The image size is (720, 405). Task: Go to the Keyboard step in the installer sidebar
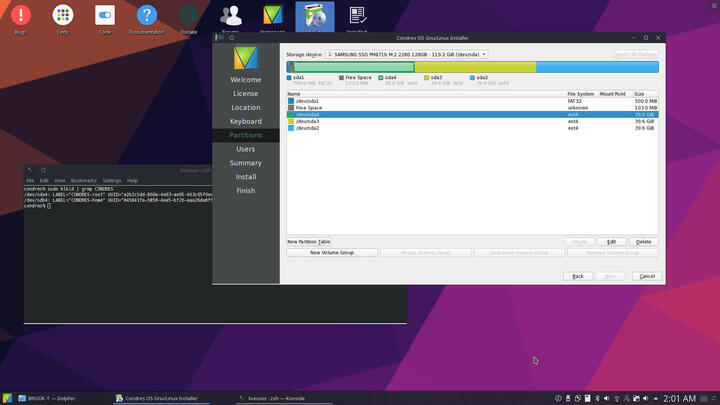point(246,121)
